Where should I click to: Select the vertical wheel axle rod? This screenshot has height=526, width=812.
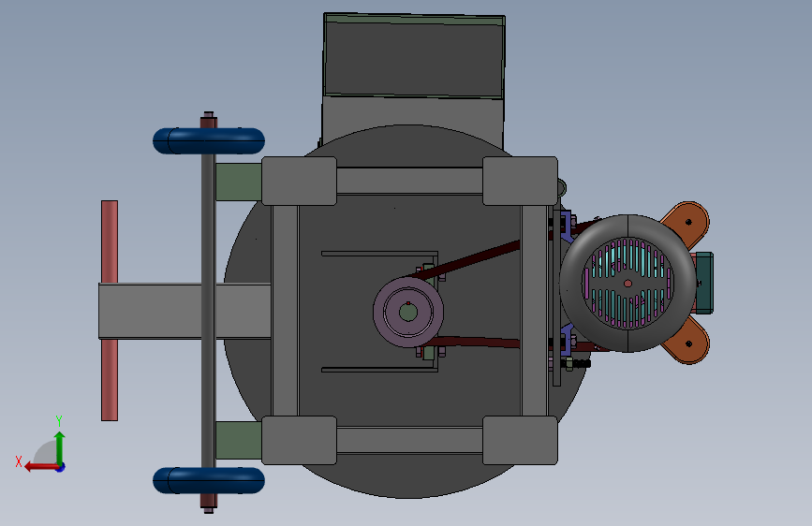[208, 311]
